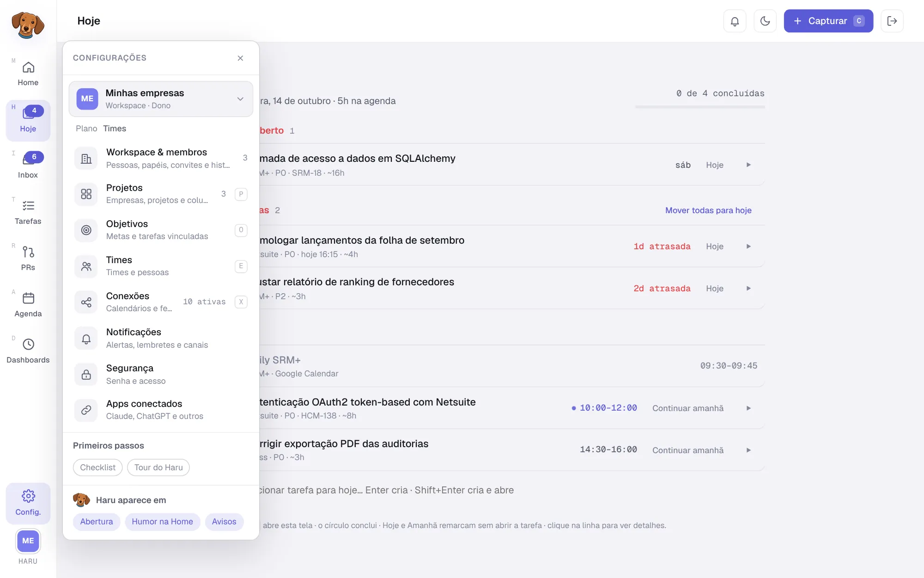Screen dimensions: 924x578
Task: Click the Checklist button
Action: [x=97, y=467]
